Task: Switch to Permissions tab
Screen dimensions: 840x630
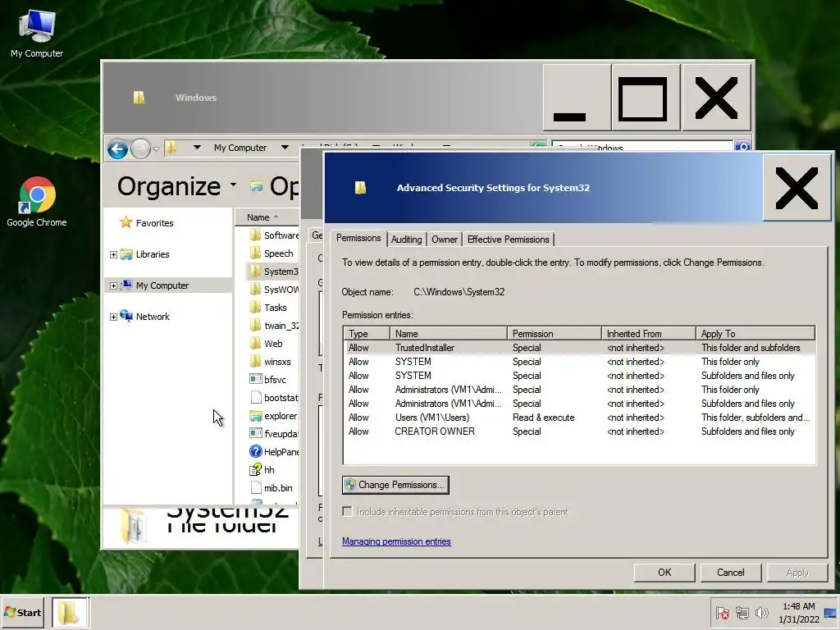Action: [358, 238]
